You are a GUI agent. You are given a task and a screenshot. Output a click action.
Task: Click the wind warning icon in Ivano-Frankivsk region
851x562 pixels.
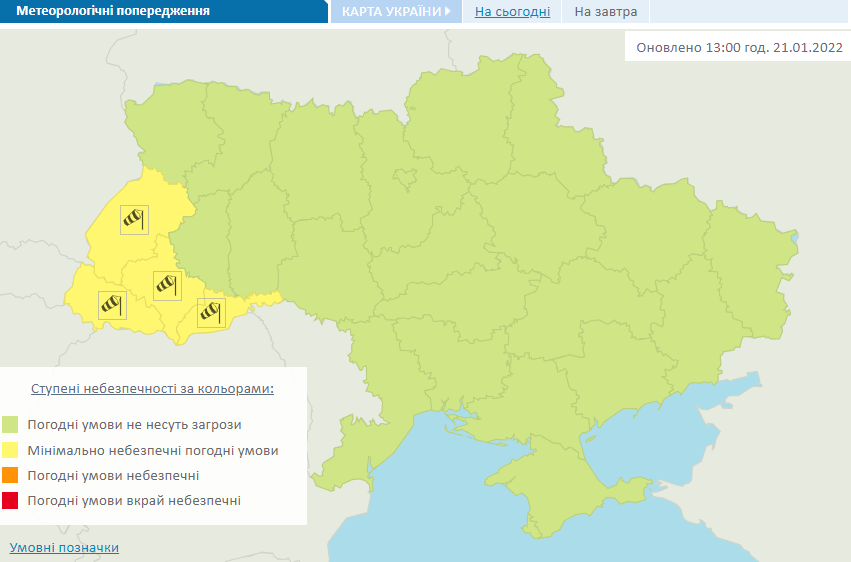pos(167,285)
